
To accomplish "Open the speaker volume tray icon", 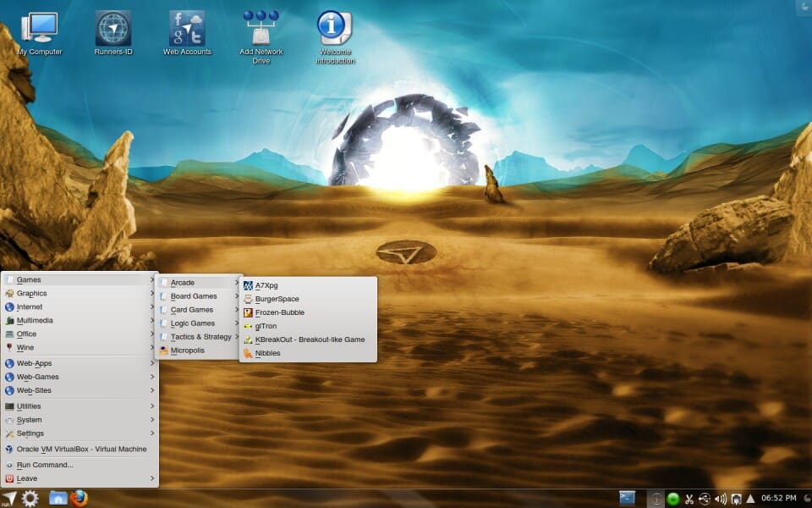I will pyautogui.click(x=721, y=500).
